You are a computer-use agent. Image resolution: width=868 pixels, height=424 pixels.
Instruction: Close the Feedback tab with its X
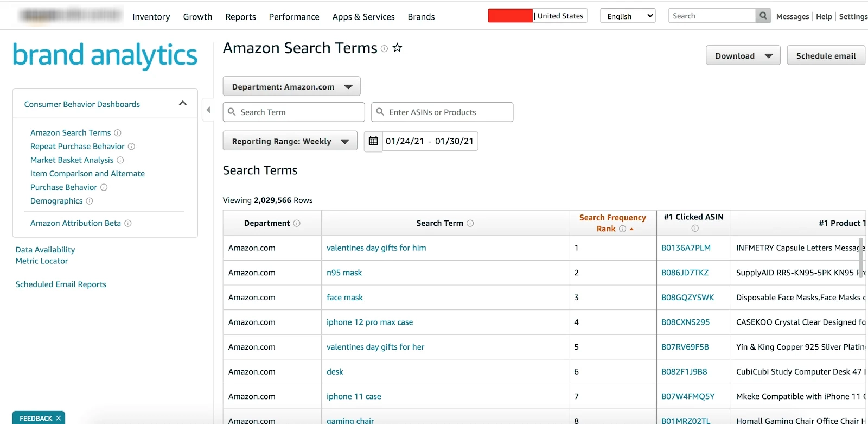tap(58, 418)
